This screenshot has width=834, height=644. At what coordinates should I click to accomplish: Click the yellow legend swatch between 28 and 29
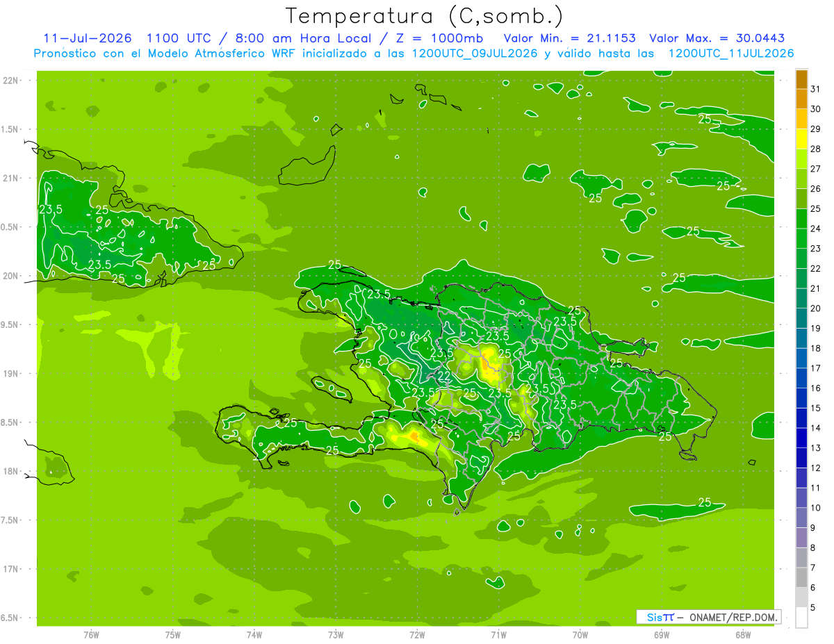point(801,139)
